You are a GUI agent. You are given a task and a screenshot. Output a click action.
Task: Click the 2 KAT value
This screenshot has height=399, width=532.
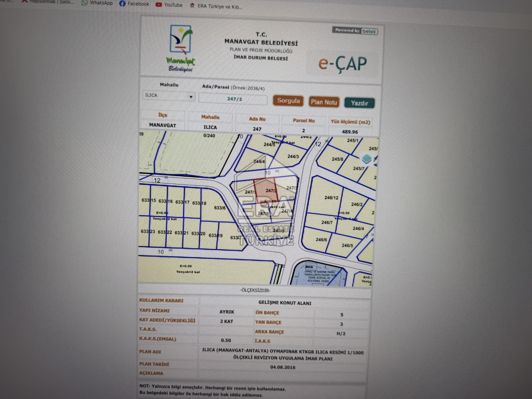tap(227, 321)
